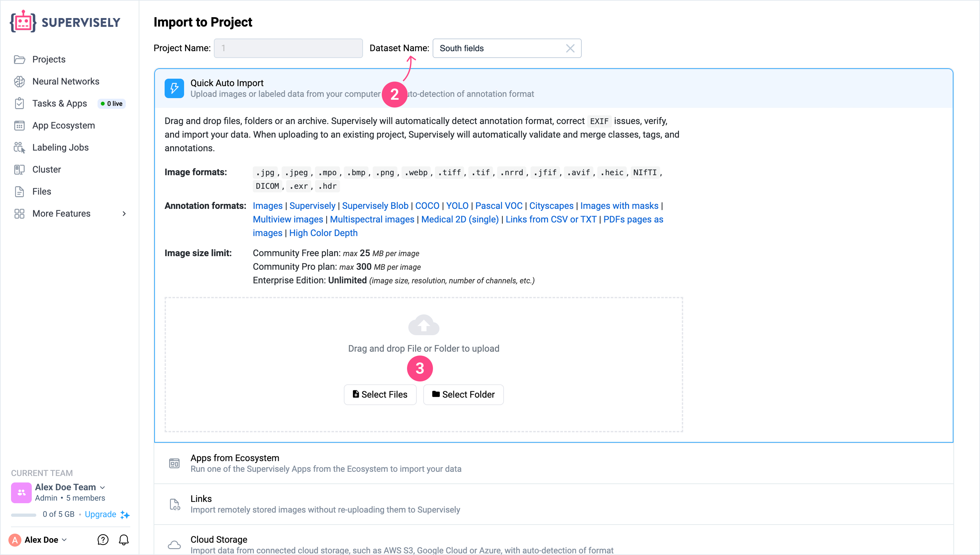Image resolution: width=980 pixels, height=555 pixels.
Task: Click the Supervisely robot logo
Action: (x=23, y=22)
